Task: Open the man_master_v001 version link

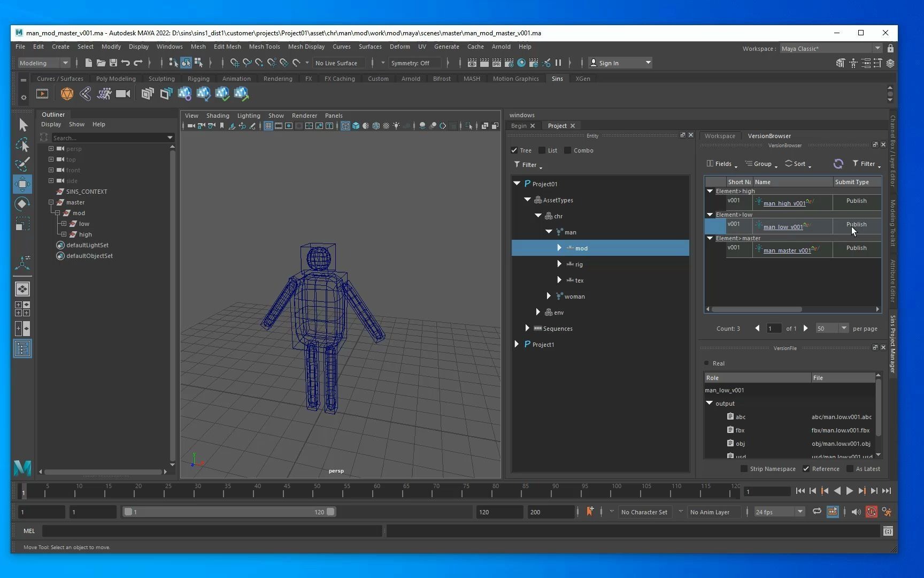Action: tap(787, 250)
